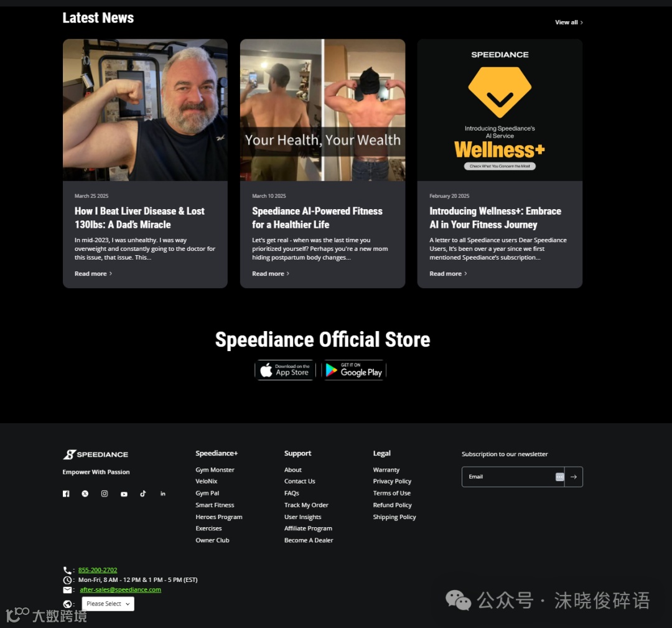Open Speediance Instagram icon
This screenshot has width=672, height=628.
[105, 494]
